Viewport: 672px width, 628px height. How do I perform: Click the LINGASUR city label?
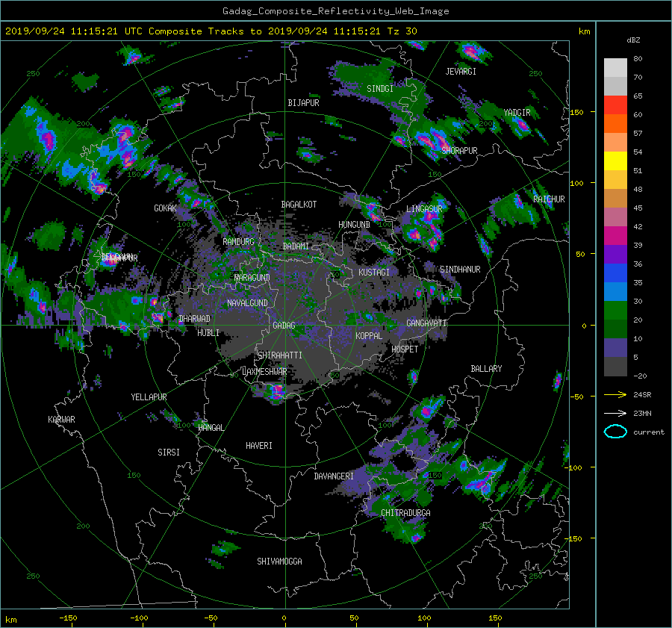tap(424, 209)
